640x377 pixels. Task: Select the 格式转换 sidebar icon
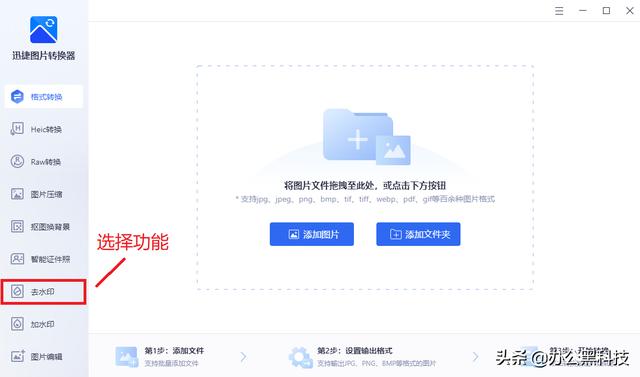(x=17, y=97)
